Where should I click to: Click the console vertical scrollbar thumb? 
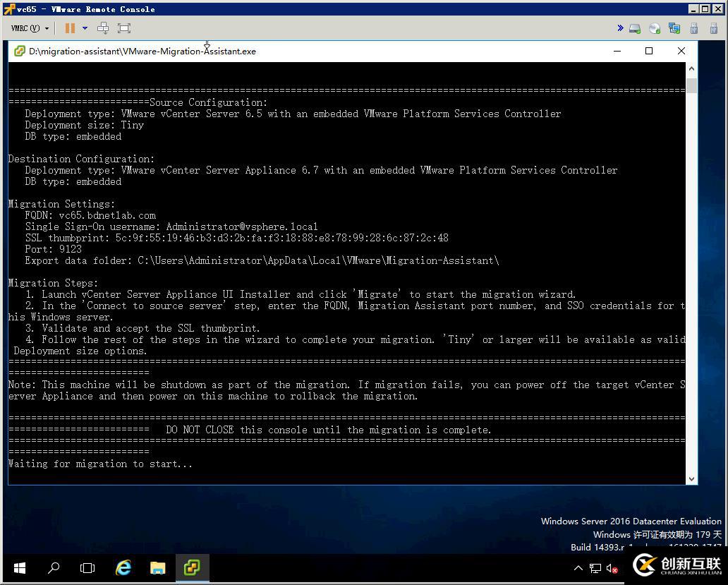(691, 85)
